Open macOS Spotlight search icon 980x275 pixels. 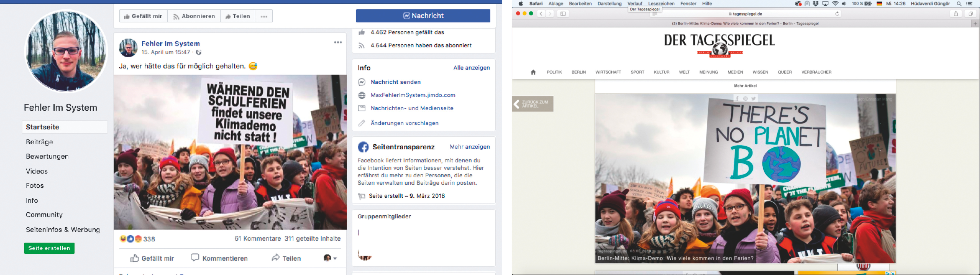(x=959, y=4)
